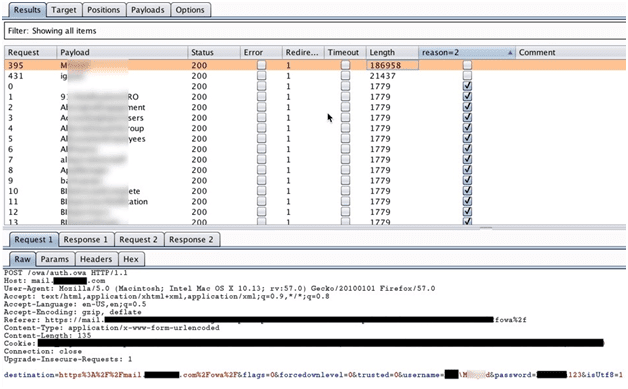
Task: Toggle Error checkbox for request 431
Action: click(262, 76)
